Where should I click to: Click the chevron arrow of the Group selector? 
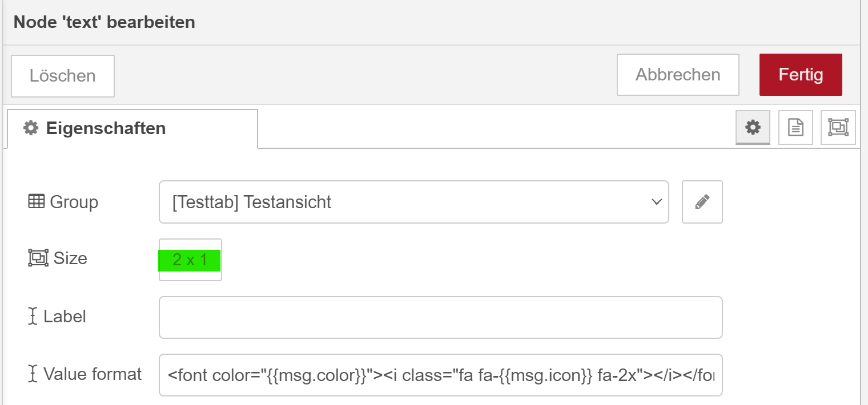[657, 202]
